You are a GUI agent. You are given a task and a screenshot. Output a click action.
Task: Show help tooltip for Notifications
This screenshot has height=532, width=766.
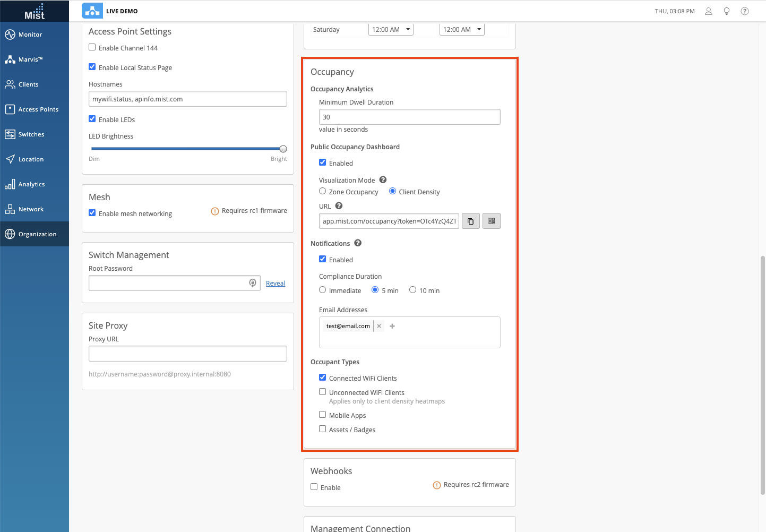tap(358, 243)
